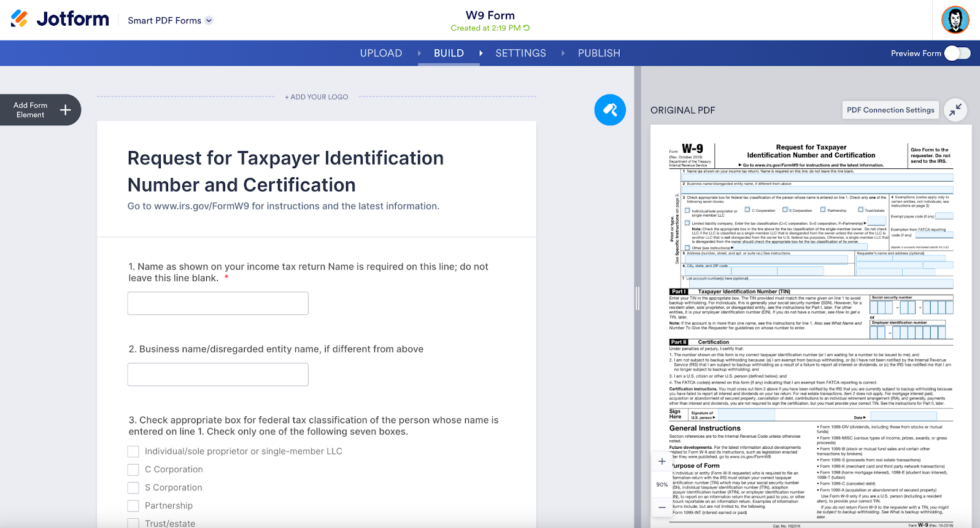Click the chevron arrow after SETTINGS

563,53
